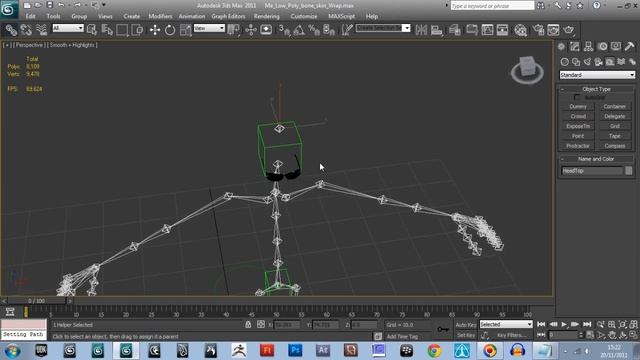Select the Unlink Selection tool
This screenshot has height=360, width=640.
tap(26, 30)
